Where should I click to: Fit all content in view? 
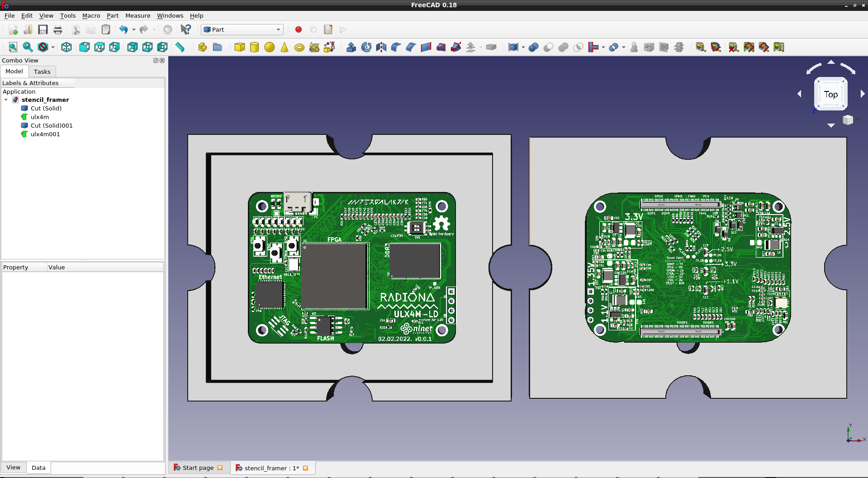pos(13,47)
